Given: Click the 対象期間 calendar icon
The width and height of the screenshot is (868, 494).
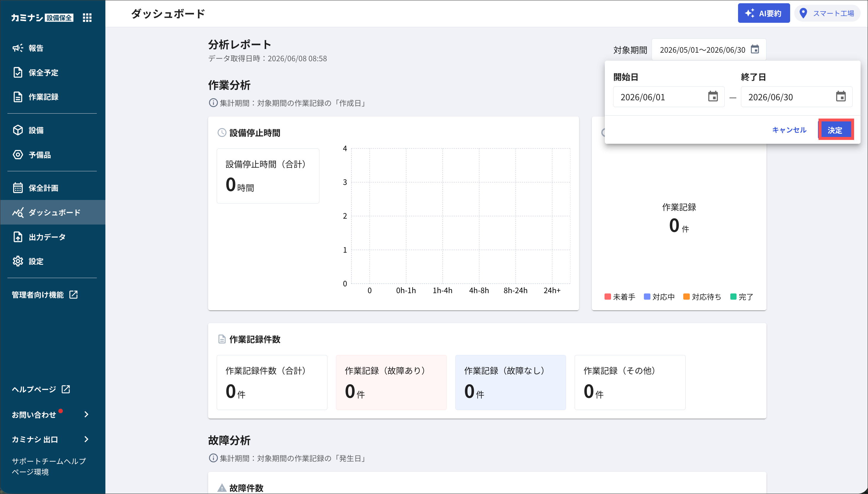Looking at the screenshot, I should (x=755, y=49).
